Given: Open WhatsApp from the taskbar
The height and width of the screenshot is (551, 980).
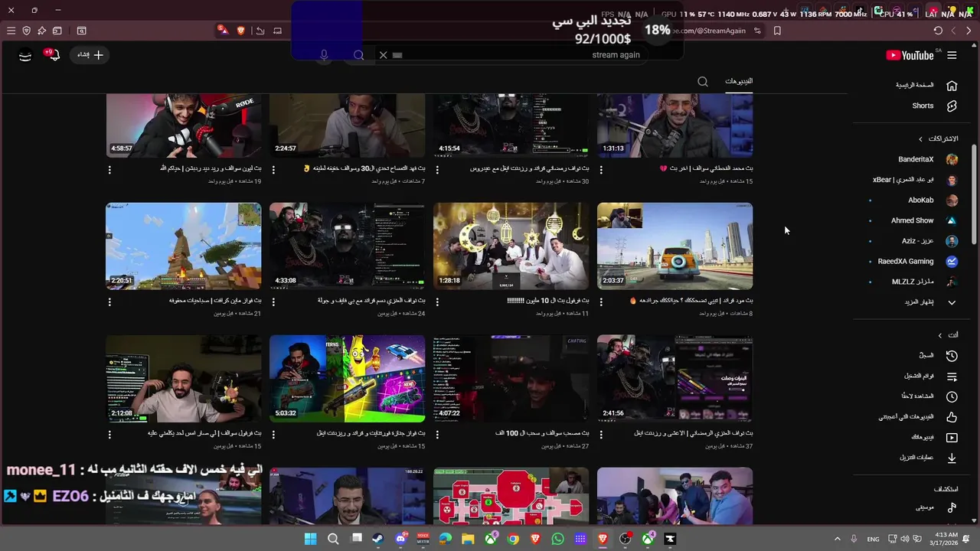Looking at the screenshot, I should tap(557, 539).
